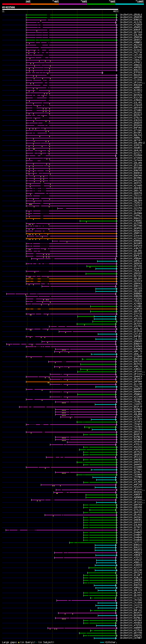Screen dimensions: 146x644
Task: Select the UniRef100_Q8LQ87 label
Action: [x=131, y=279]
